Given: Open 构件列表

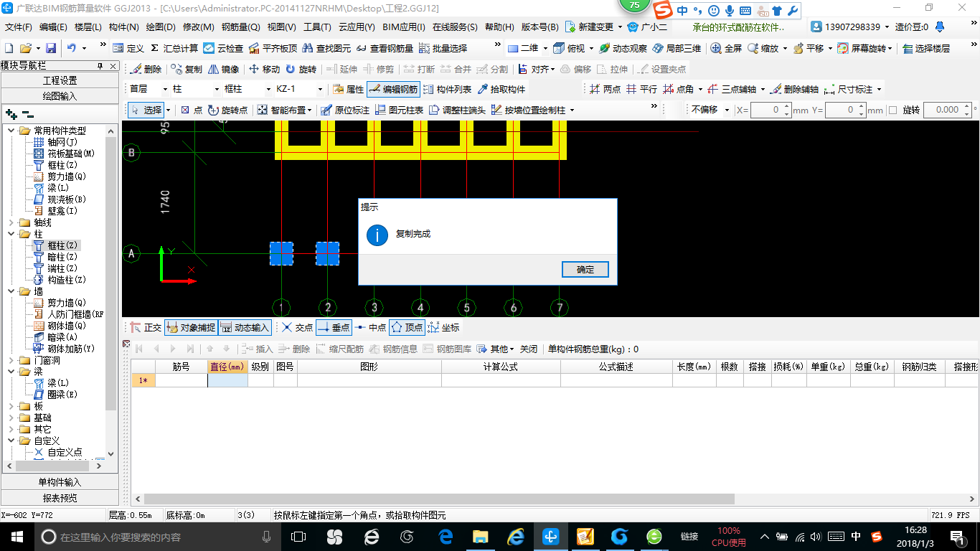Looking at the screenshot, I should click(447, 89).
